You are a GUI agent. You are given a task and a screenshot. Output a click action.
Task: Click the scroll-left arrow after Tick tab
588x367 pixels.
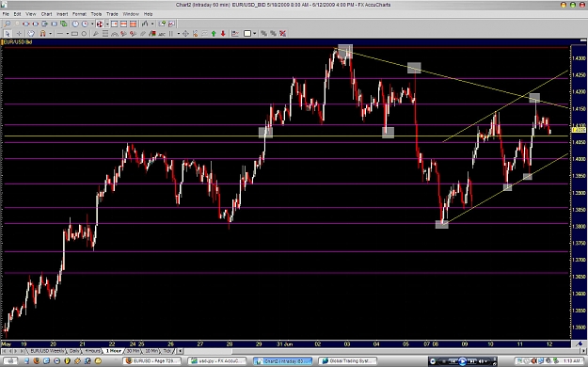(x=180, y=351)
